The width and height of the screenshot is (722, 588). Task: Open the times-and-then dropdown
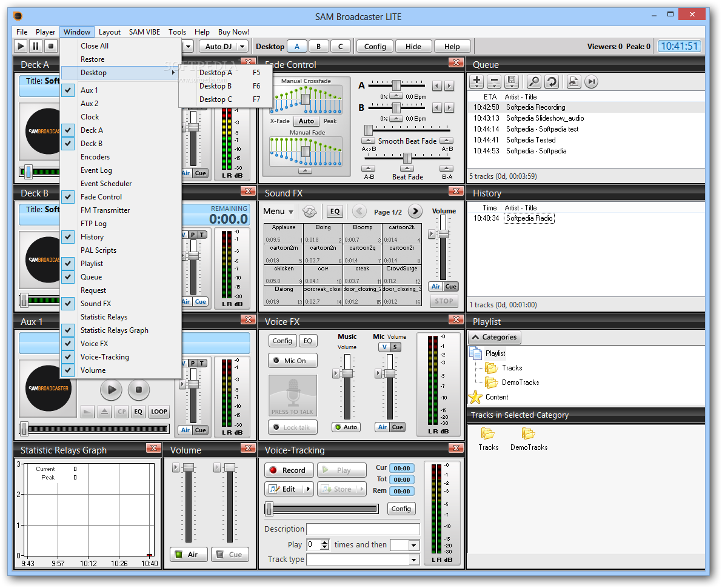click(x=405, y=545)
